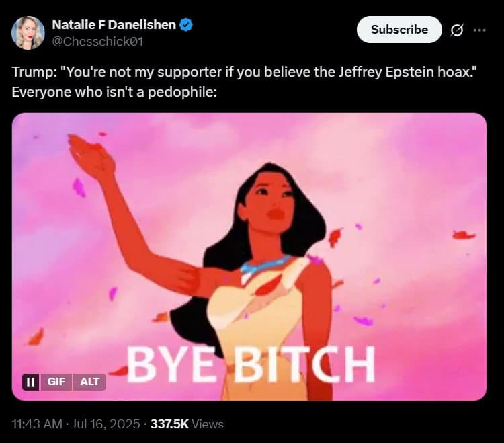
Task: Click the BYE BITCH caption on GIF
Action: [x=251, y=364]
